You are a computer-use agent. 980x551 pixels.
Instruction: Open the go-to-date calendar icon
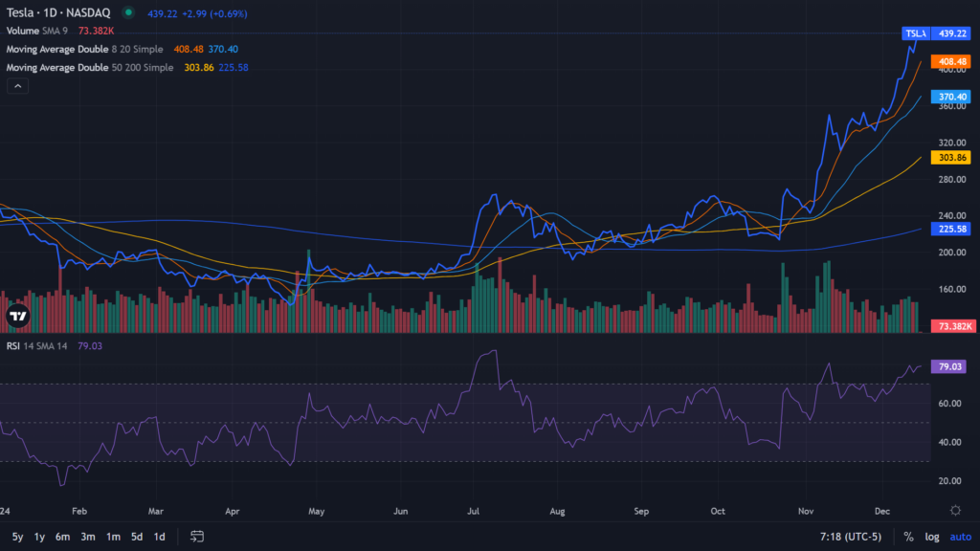tap(197, 537)
